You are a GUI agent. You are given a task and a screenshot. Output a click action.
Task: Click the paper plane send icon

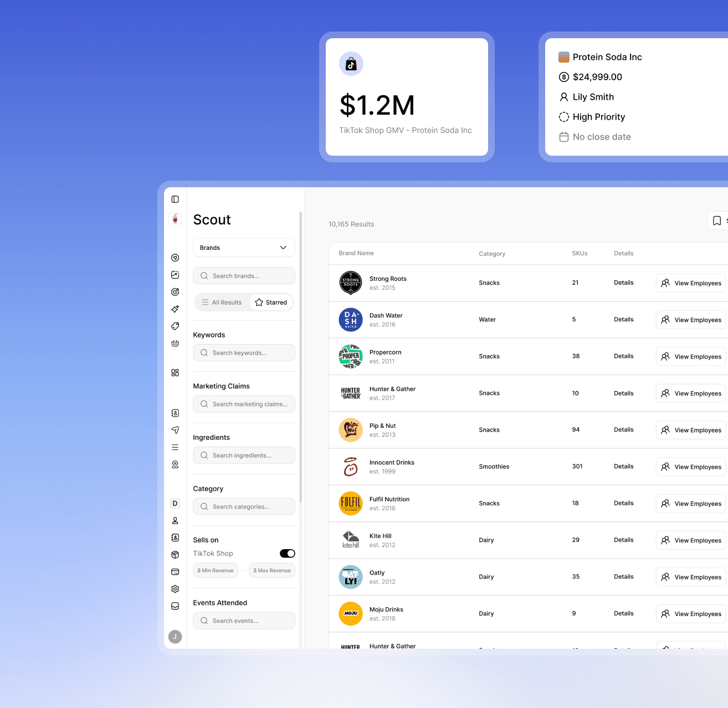[x=175, y=430]
